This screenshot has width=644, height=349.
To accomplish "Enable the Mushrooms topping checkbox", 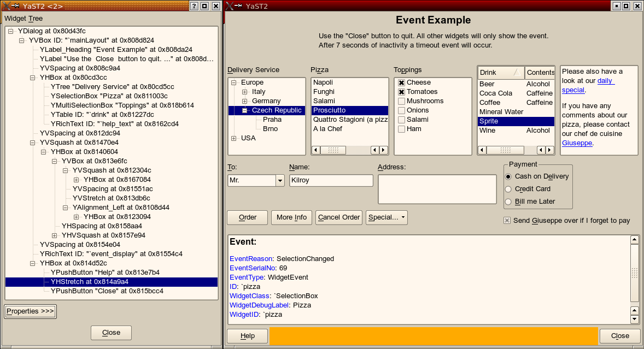I will coord(402,101).
